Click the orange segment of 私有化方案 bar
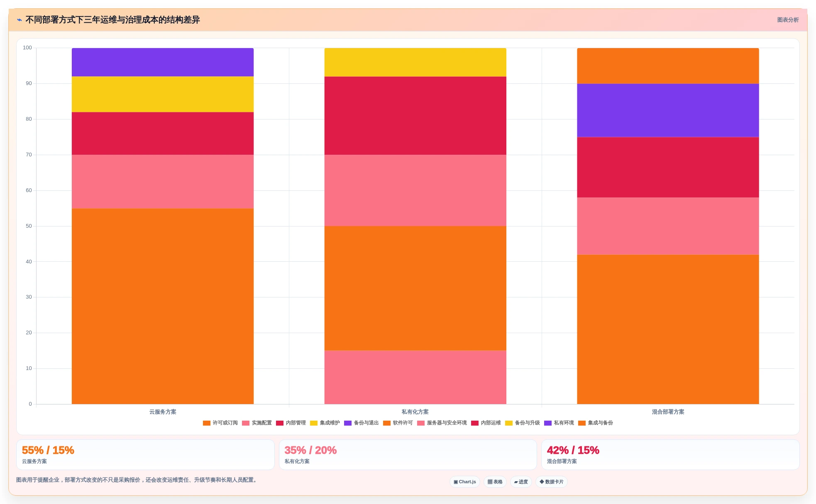The width and height of the screenshot is (816, 504). (x=415, y=288)
